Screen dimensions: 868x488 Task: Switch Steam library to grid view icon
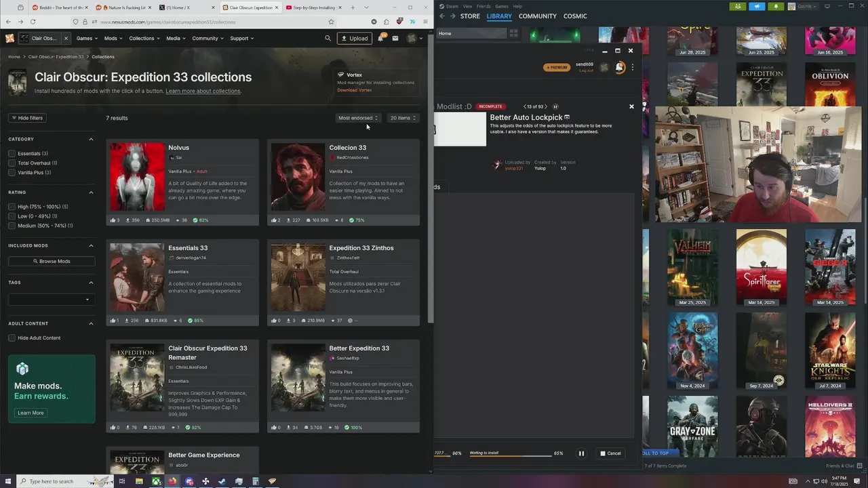(513, 33)
